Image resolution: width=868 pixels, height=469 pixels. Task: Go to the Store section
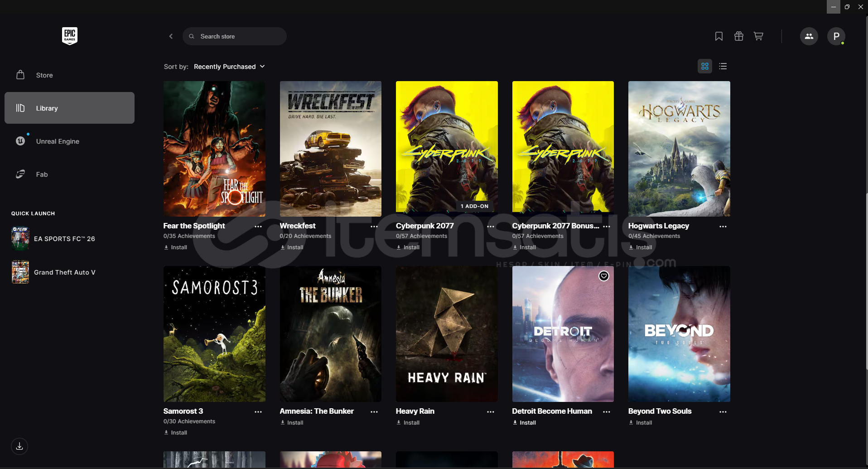[x=69, y=75]
